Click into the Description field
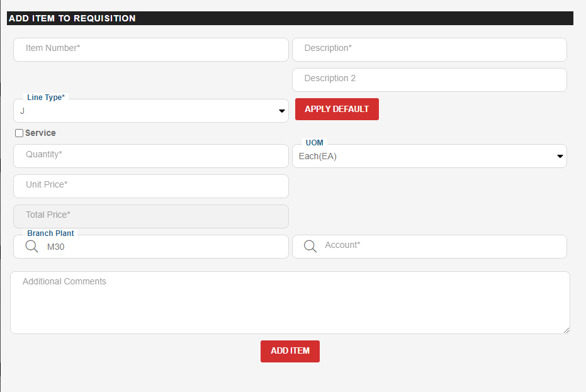 [x=429, y=49]
